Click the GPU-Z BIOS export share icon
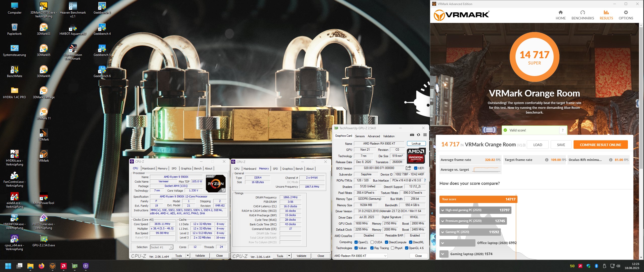Viewport: 644px width, 272px height. coord(408,168)
